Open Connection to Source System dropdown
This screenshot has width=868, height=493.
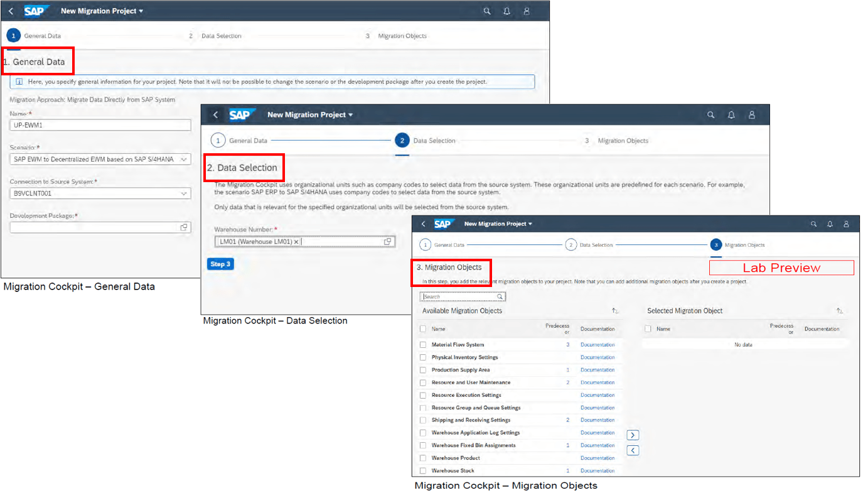coord(184,193)
